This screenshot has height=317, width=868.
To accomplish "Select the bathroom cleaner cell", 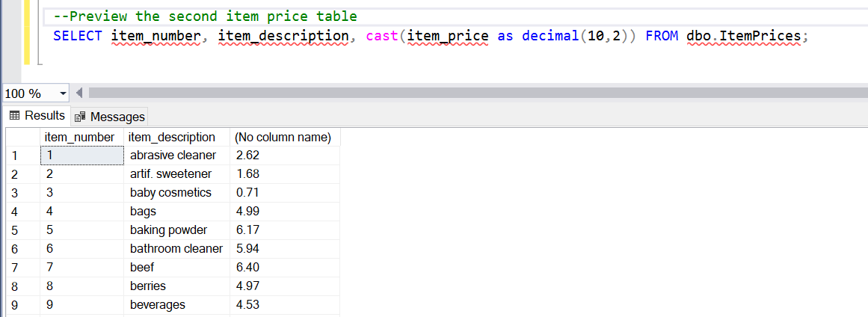I will coord(176,249).
